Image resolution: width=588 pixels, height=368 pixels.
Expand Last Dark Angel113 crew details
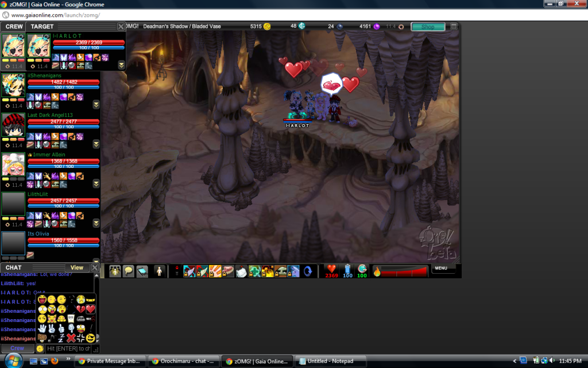[96, 144]
